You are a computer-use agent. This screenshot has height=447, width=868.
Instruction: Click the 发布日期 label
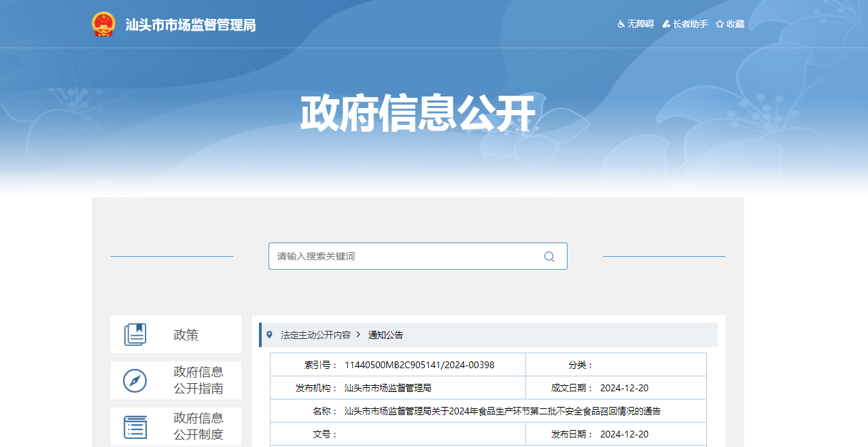tap(572, 434)
